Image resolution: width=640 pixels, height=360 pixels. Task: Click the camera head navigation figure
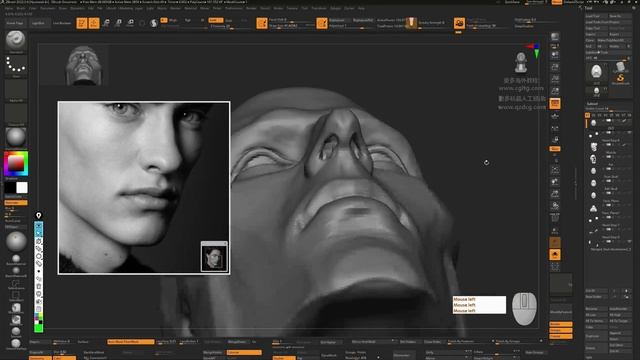(x=520, y=62)
